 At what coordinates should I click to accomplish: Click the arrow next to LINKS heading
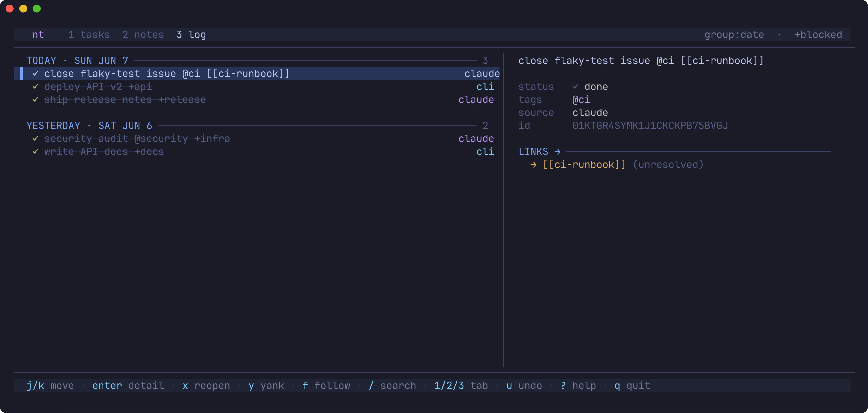pyautogui.click(x=557, y=152)
